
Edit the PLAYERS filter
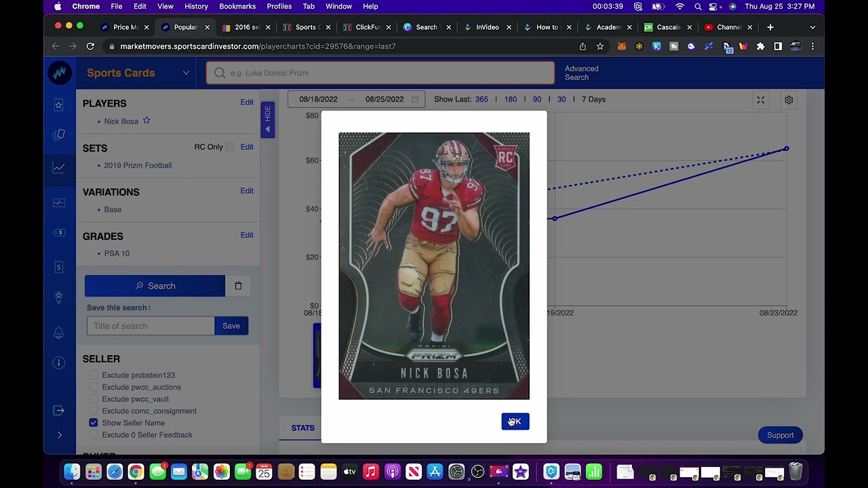tap(247, 102)
